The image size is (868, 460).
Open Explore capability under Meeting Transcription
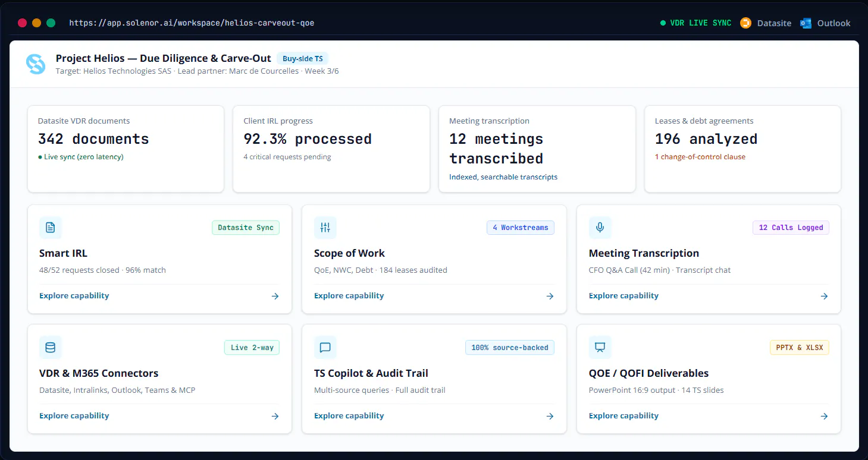624,295
